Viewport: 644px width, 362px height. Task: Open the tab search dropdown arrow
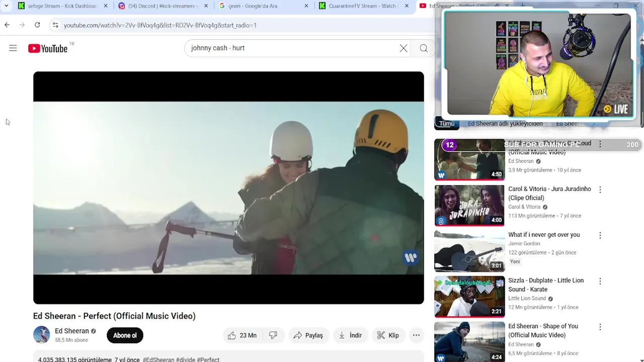coord(6,6)
